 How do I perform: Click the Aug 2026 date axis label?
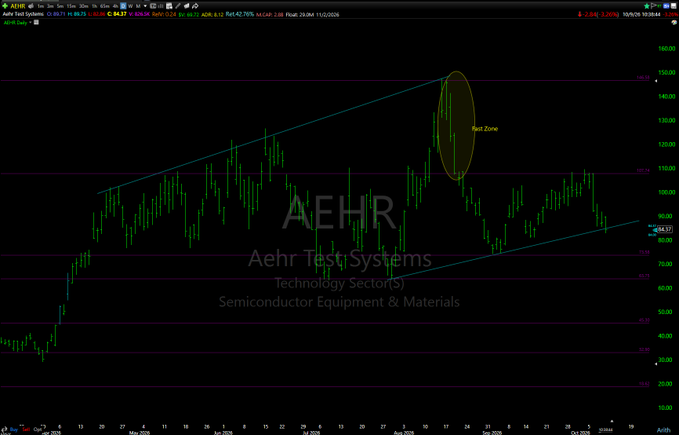click(404, 432)
